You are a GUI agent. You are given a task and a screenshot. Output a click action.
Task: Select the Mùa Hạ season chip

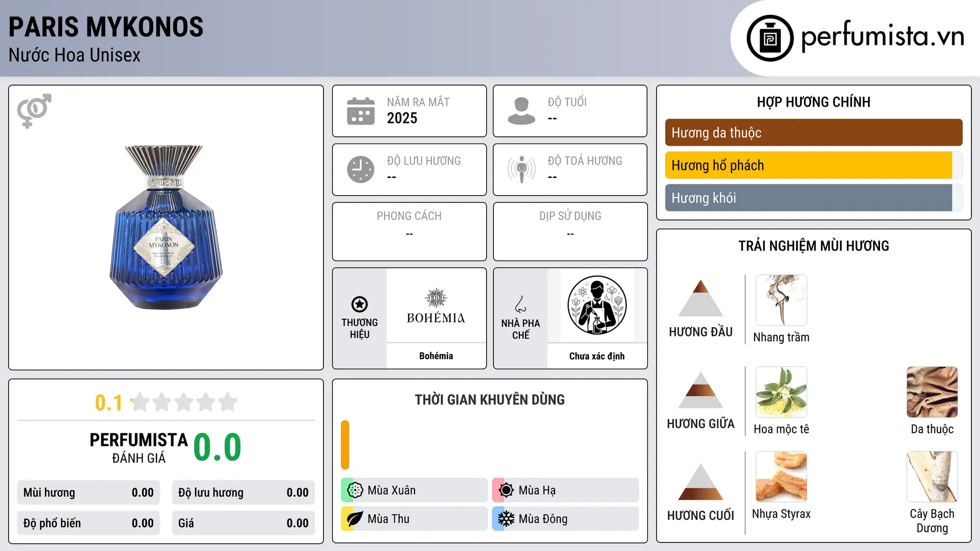[565, 490]
